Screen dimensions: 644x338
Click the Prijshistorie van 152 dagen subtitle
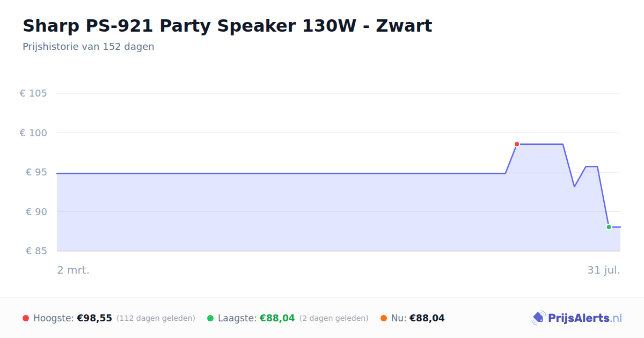point(89,47)
